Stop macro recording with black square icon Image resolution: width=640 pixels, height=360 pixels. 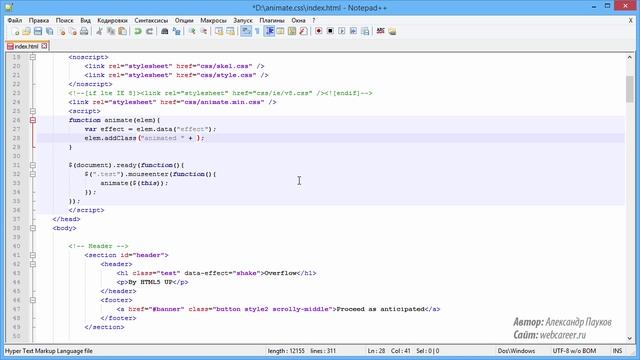click(330, 31)
